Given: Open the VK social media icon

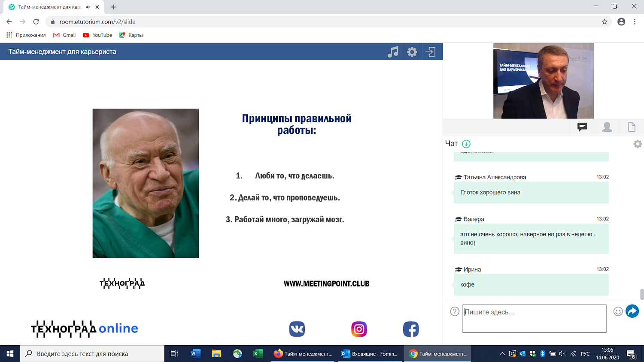Looking at the screenshot, I should point(296,329).
